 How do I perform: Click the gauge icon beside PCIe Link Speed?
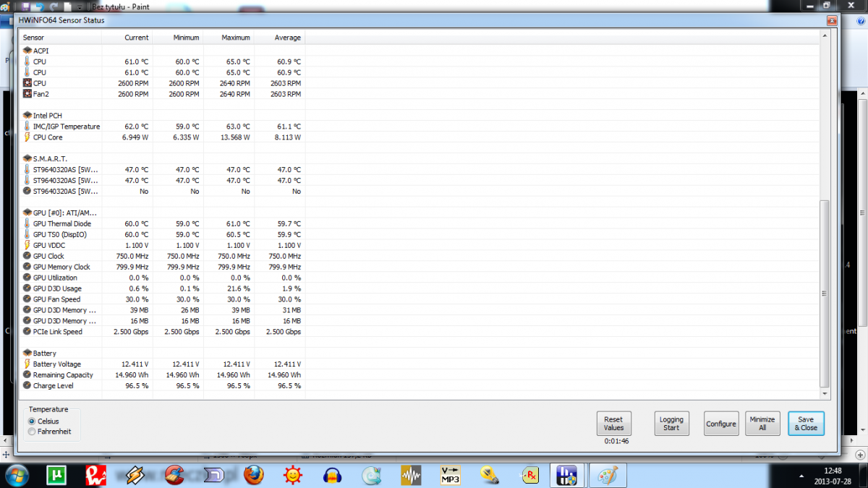click(x=27, y=332)
